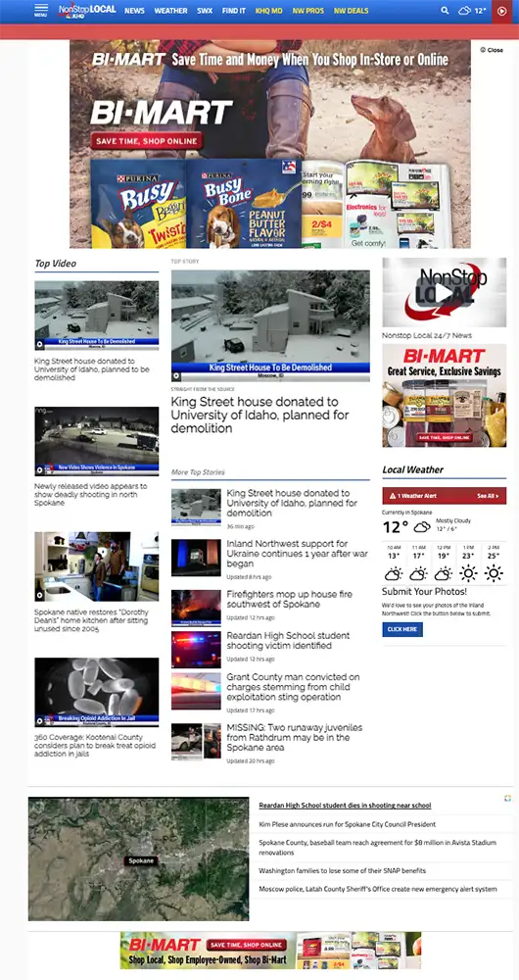The height and width of the screenshot is (980, 519).
Task: Click the search magnifier icon
Action: click(x=445, y=11)
